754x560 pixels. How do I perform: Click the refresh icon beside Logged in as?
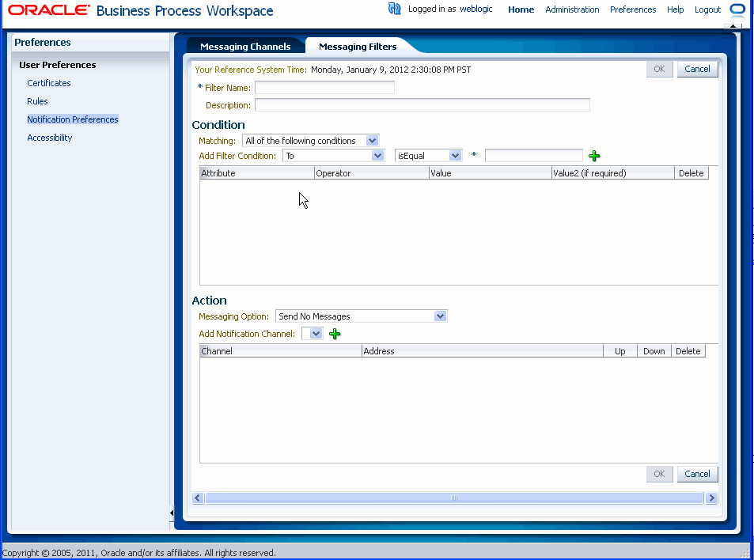[x=394, y=9]
